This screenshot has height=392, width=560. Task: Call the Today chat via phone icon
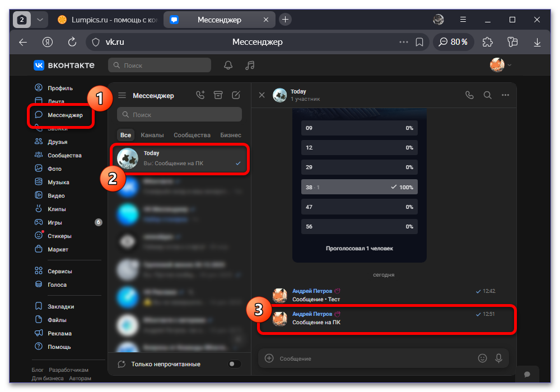(470, 95)
